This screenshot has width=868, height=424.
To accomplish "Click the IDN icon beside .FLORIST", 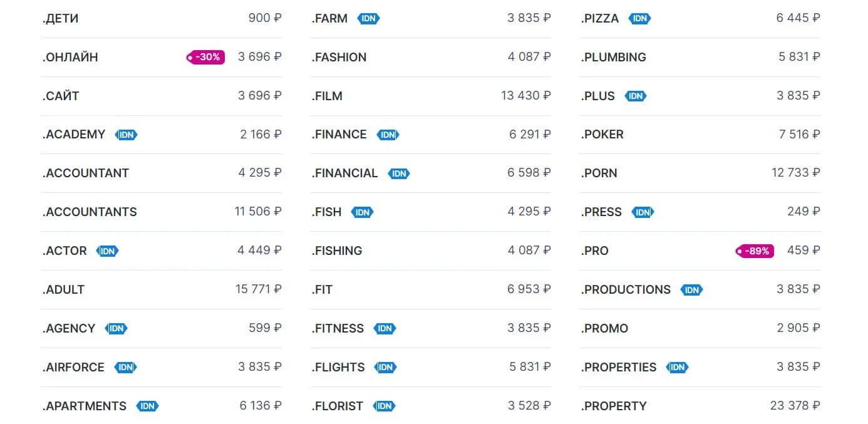I will coord(385,406).
